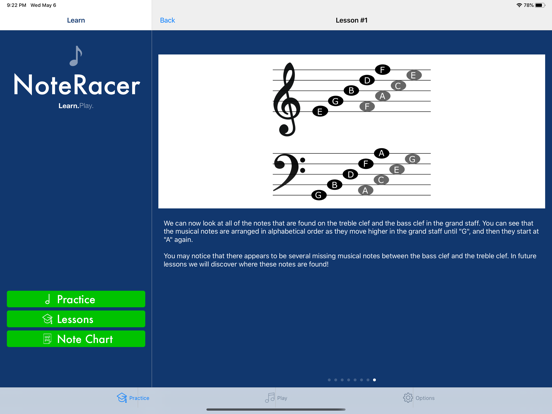The height and width of the screenshot is (414, 552).
Task: Click the black D note on bass staff
Action: pos(350,174)
